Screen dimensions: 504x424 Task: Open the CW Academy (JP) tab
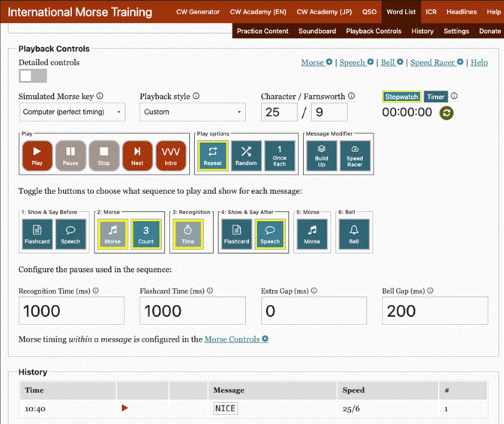click(x=324, y=12)
